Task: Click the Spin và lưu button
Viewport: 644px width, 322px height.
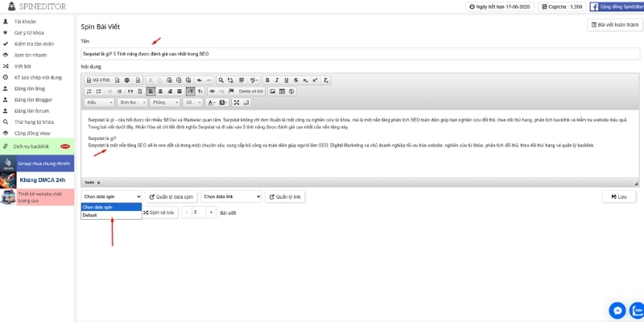Action: [159, 213]
